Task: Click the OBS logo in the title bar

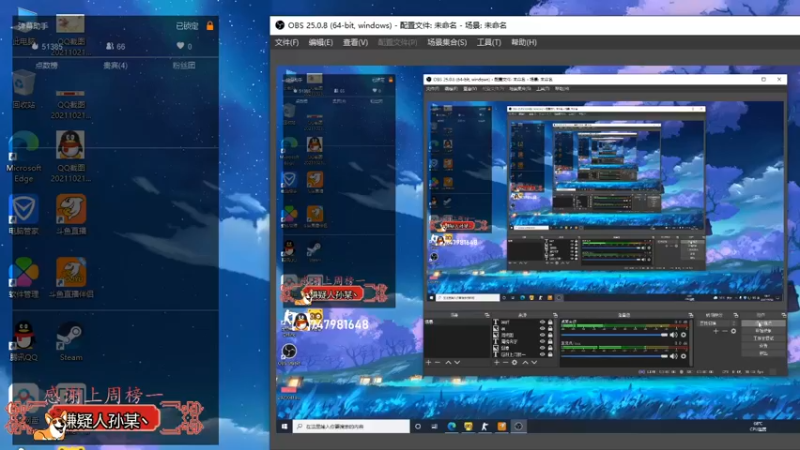Action: point(280,25)
